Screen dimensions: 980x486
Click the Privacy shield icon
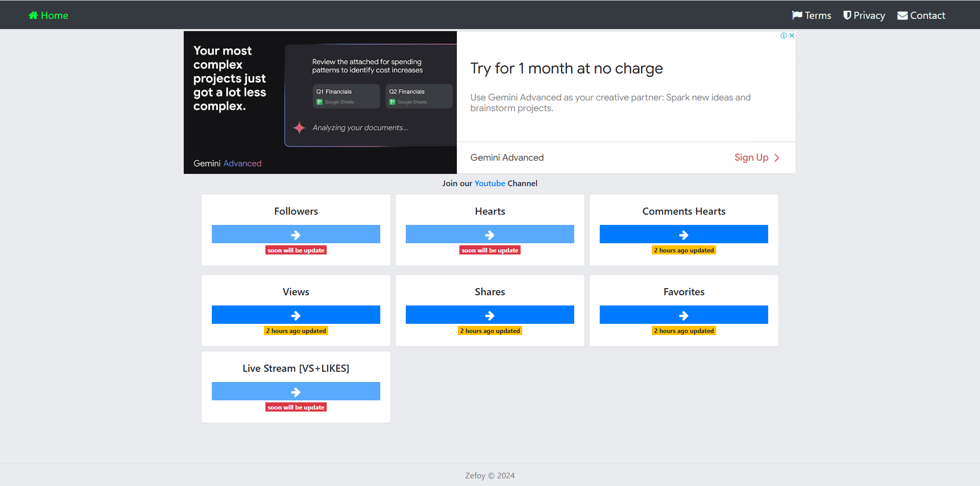(x=847, y=15)
